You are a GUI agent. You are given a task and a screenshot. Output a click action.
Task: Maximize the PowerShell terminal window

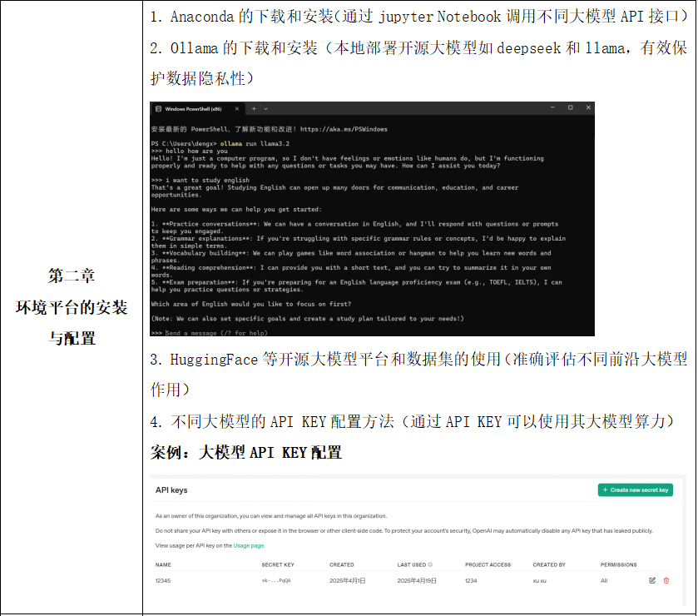point(570,107)
